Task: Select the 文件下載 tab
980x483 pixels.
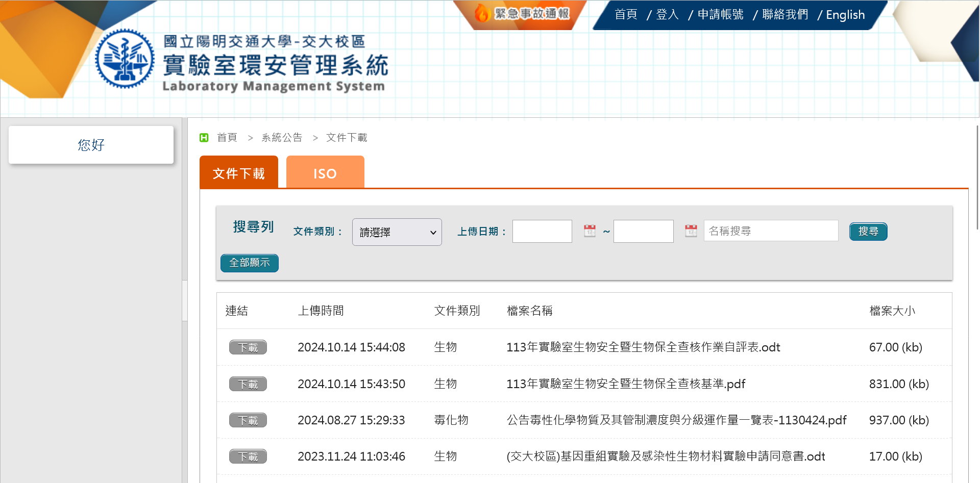Action: pos(239,173)
